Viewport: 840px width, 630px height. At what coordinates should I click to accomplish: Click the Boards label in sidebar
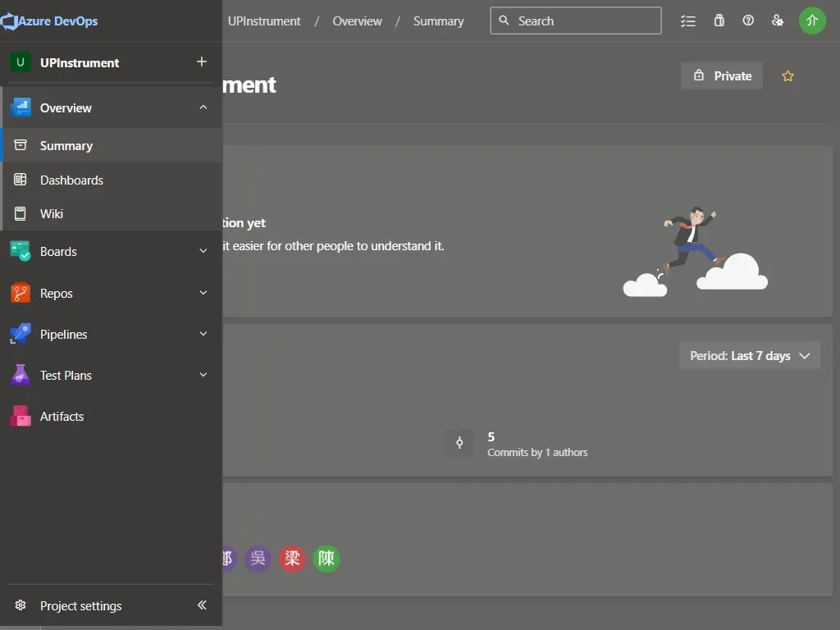tap(58, 251)
